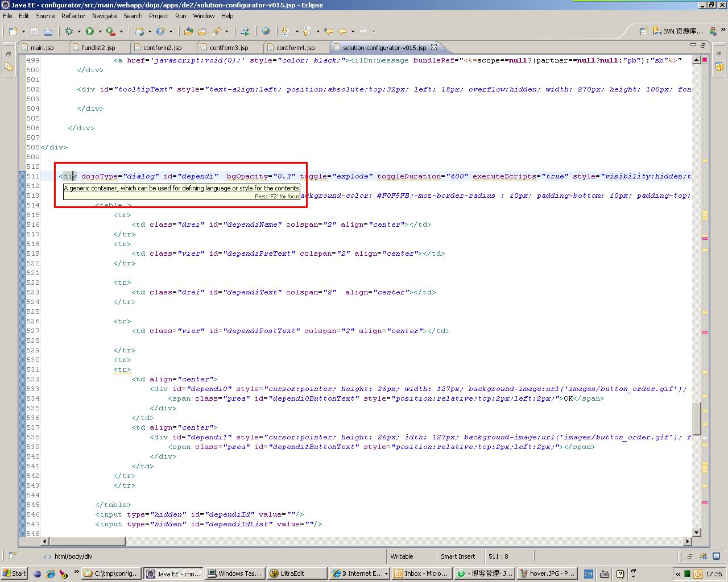Click the Smart Insert status field
The width and height of the screenshot is (728, 582).
tap(458, 556)
